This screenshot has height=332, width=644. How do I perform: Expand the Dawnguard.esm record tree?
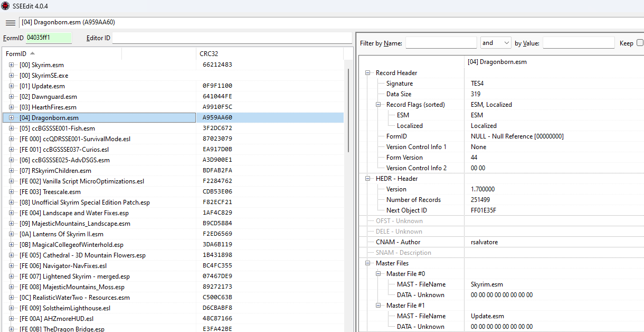click(11, 96)
